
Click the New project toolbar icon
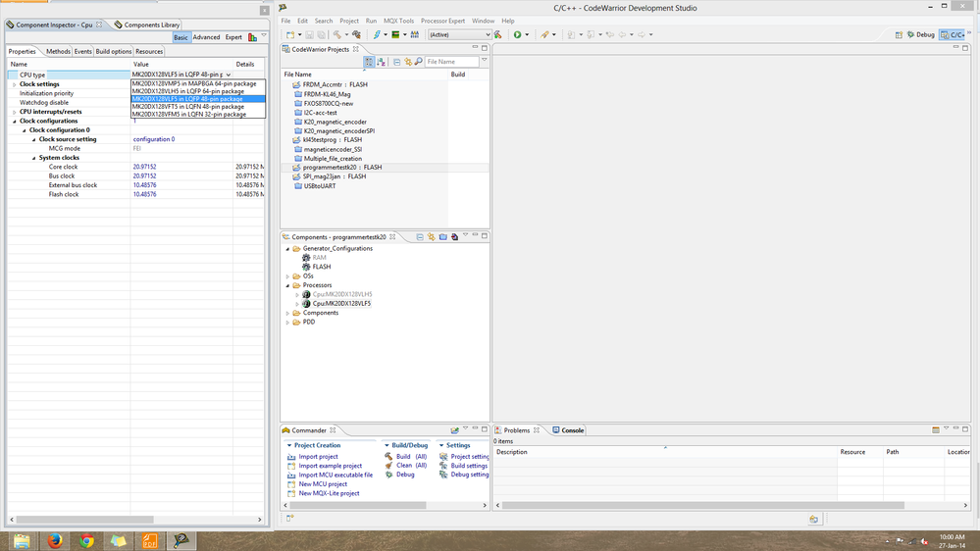(x=290, y=35)
